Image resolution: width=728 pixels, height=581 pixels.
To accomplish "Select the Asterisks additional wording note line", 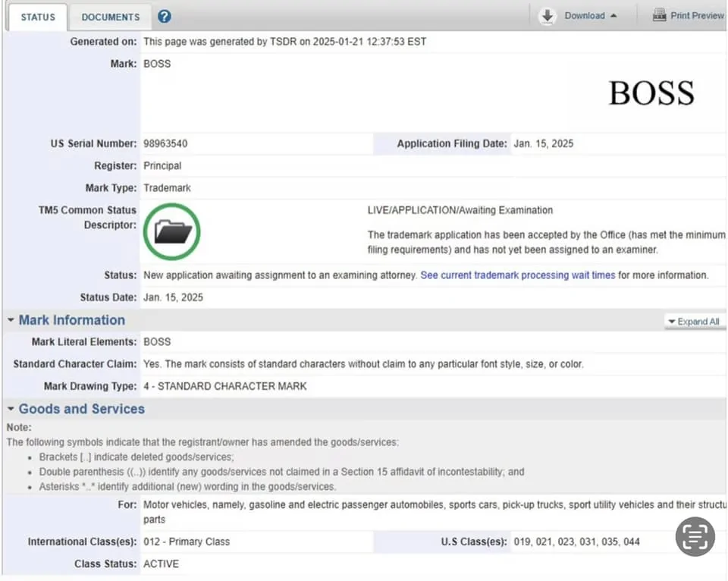I will [x=187, y=487].
